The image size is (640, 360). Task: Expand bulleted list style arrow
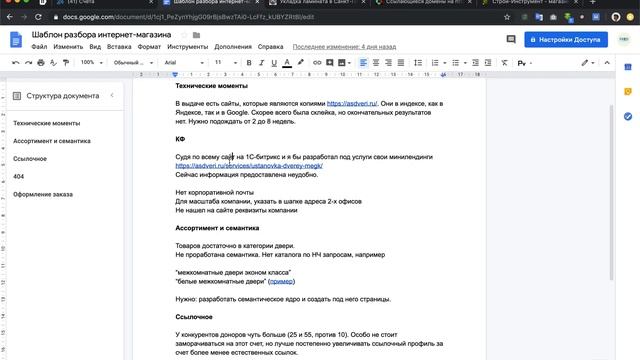[x=465, y=63]
